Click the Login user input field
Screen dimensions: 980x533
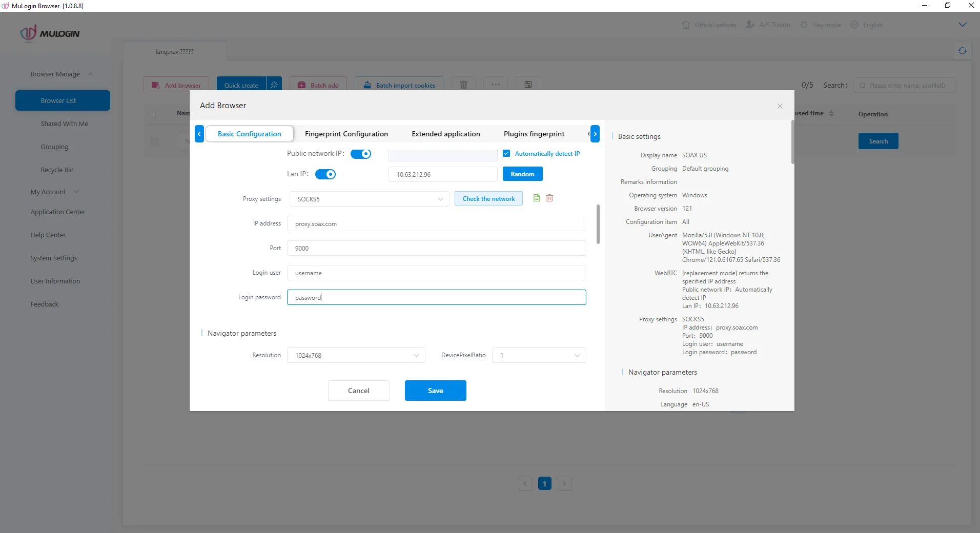[x=436, y=273]
